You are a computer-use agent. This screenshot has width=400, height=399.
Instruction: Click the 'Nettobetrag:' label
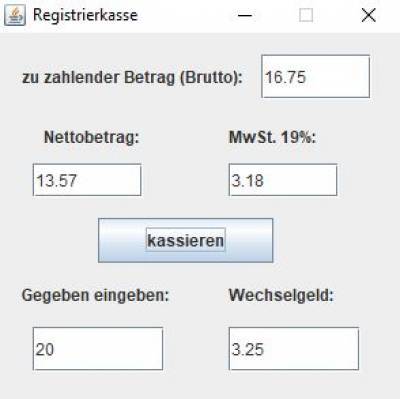[92, 137]
